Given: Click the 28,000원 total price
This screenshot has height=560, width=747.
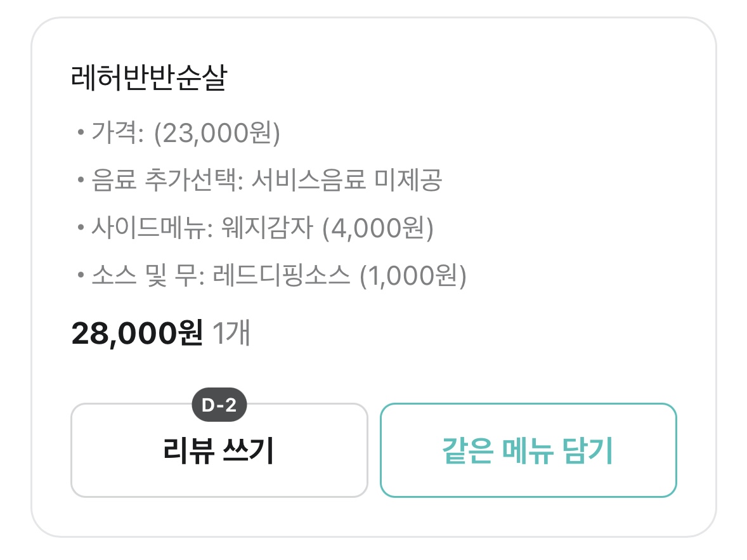Looking at the screenshot, I should [137, 333].
